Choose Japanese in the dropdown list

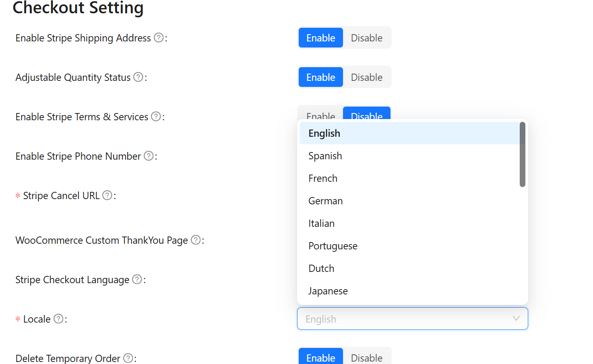328,291
